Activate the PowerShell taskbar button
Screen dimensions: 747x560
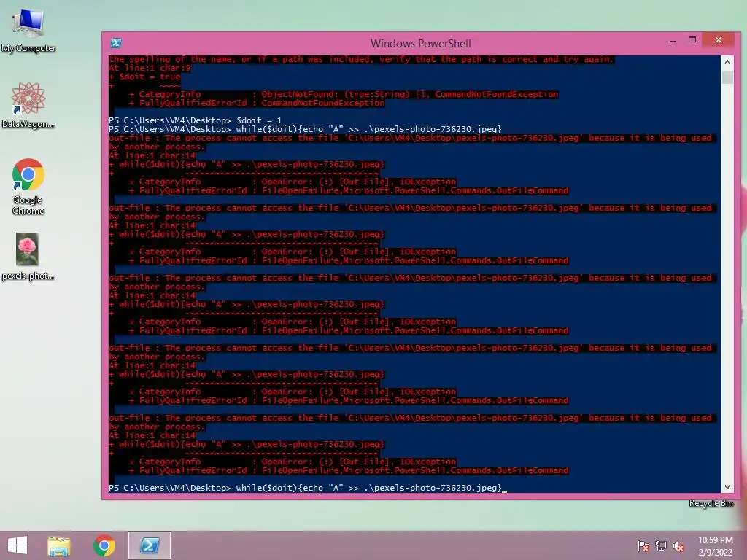pos(149,545)
